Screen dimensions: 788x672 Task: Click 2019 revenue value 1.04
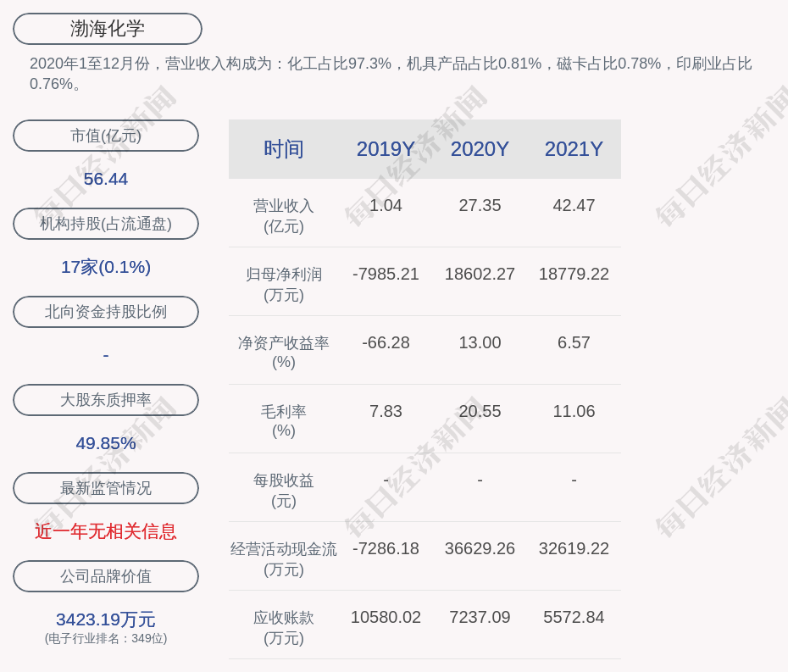pos(386,206)
